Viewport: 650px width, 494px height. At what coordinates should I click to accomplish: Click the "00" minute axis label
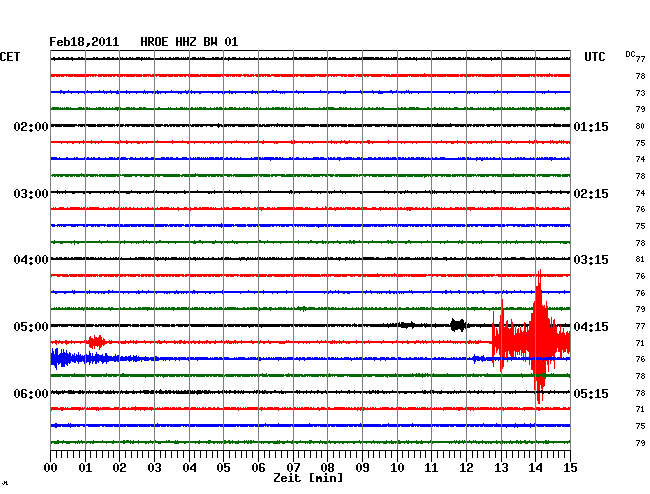pyautogui.click(x=51, y=467)
